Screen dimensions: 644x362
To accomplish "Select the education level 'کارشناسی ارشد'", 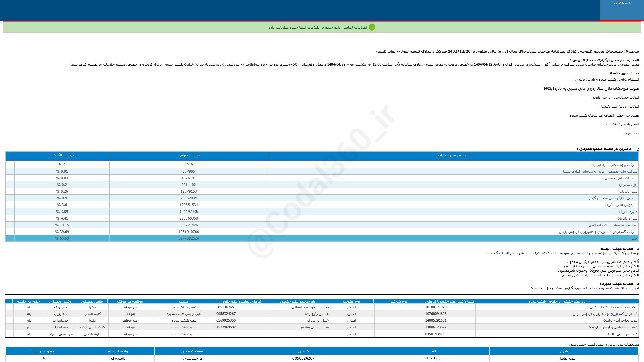I will click(92, 327).
